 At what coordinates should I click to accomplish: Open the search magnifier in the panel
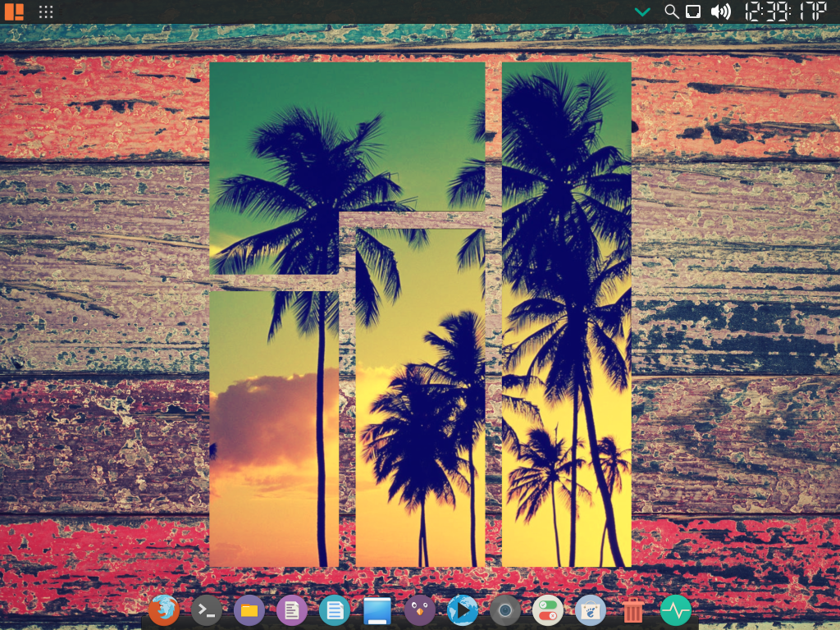click(672, 11)
